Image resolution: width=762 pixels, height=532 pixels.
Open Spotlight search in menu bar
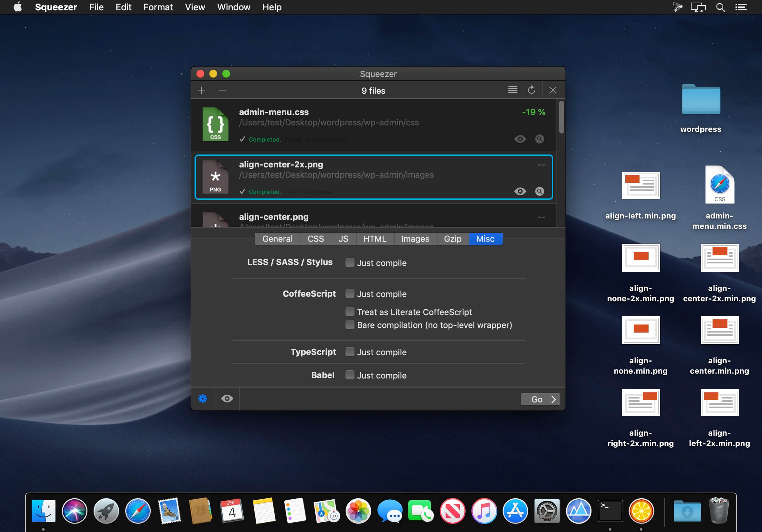[720, 7]
